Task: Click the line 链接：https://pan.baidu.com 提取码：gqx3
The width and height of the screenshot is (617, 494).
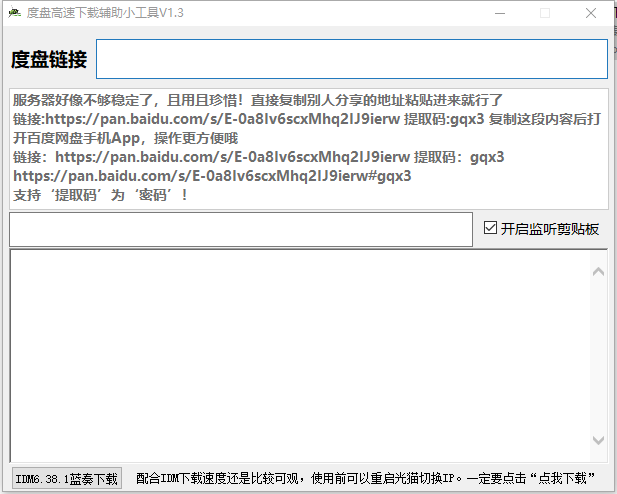Action: click(259, 157)
